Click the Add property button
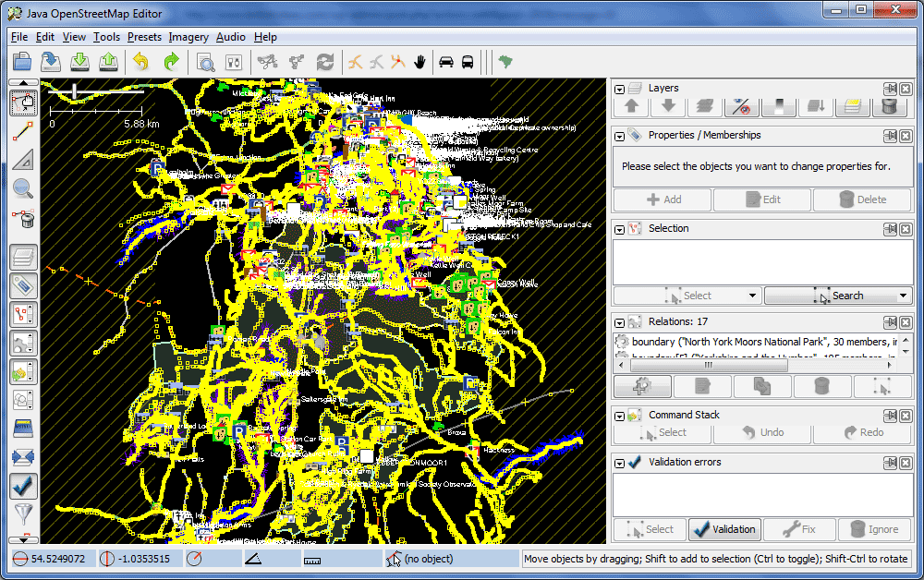 (663, 199)
